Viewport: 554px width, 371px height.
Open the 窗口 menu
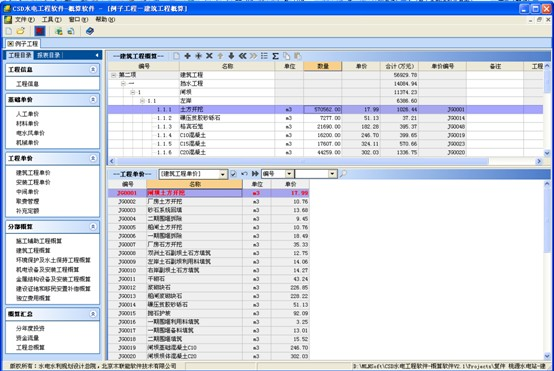78,19
